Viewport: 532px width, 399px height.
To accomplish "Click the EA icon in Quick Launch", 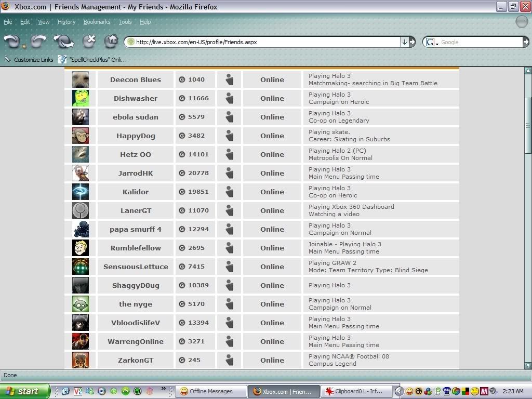I will click(126, 391).
